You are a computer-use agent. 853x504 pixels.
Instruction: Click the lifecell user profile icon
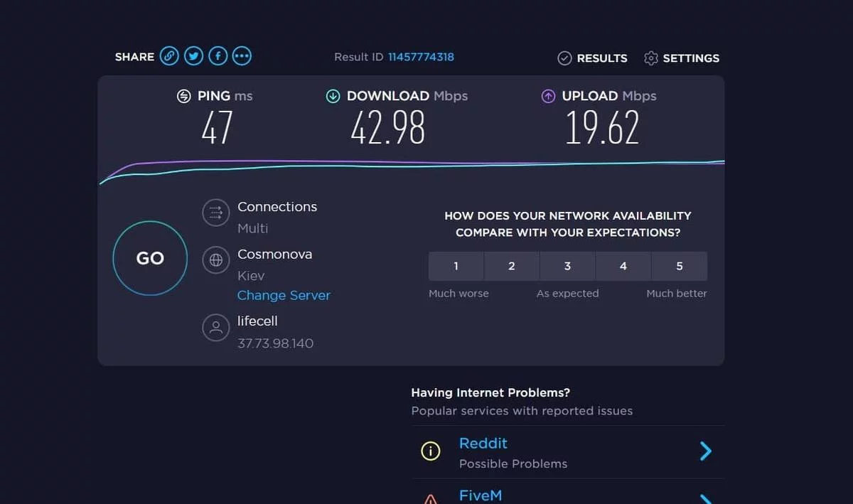pyautogui.click(x=215, y=328)
